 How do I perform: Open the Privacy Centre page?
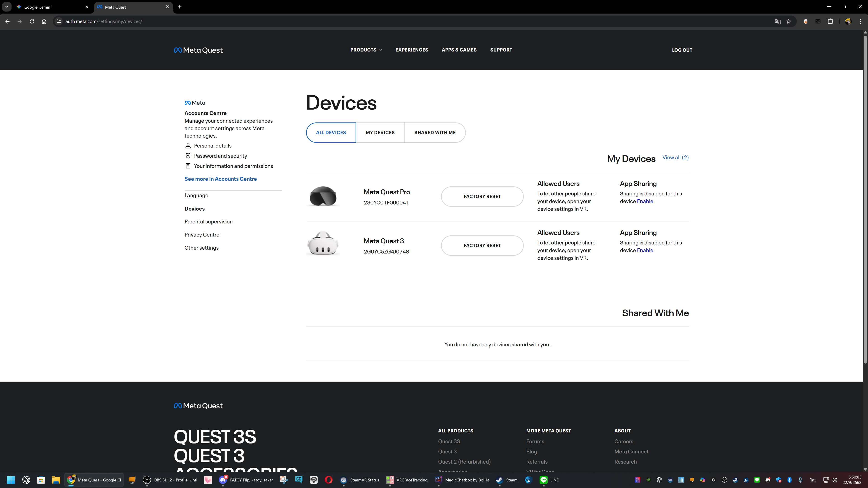click(x=201, y=235)
